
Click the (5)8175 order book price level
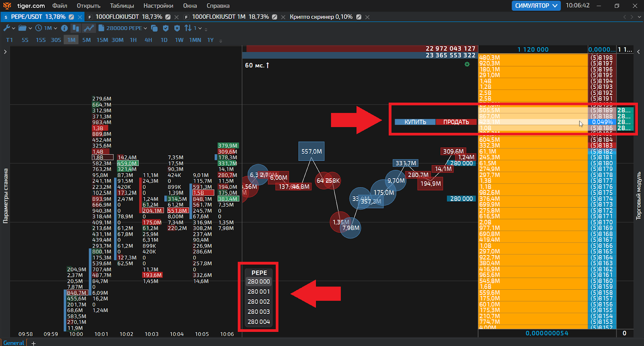602,193
